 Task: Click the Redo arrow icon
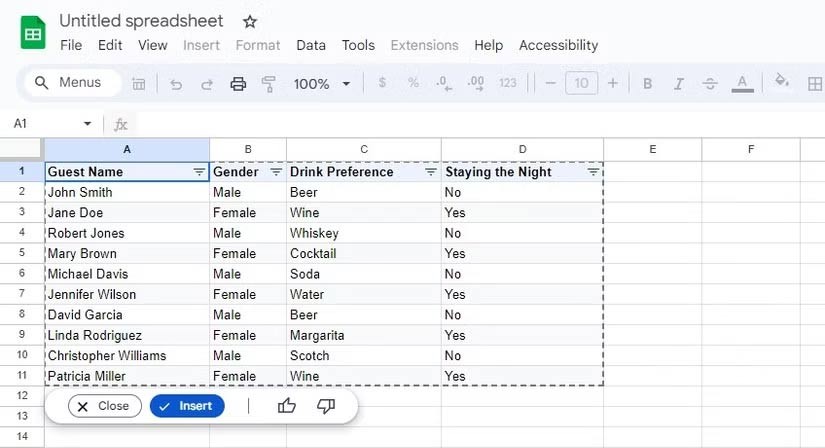206,84
